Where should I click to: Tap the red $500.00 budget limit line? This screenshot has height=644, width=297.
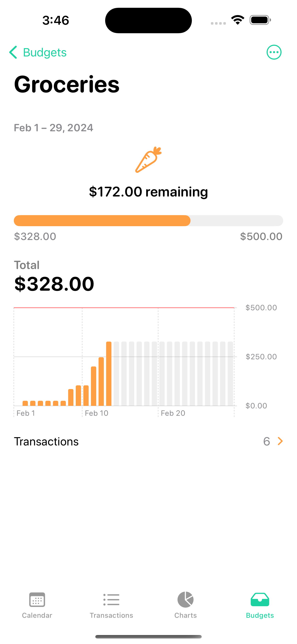tap(124, 307)
